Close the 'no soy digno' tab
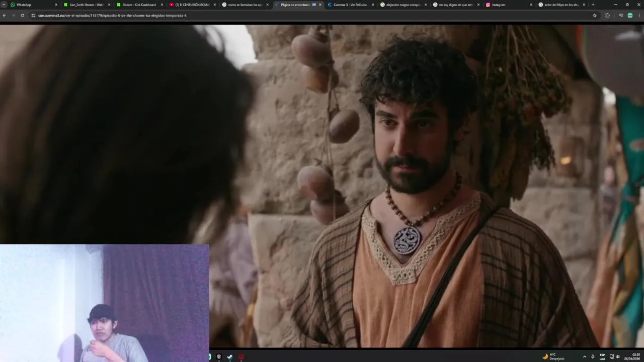The height and width of the screenshot is (362, 644). [x=478, y=5]
